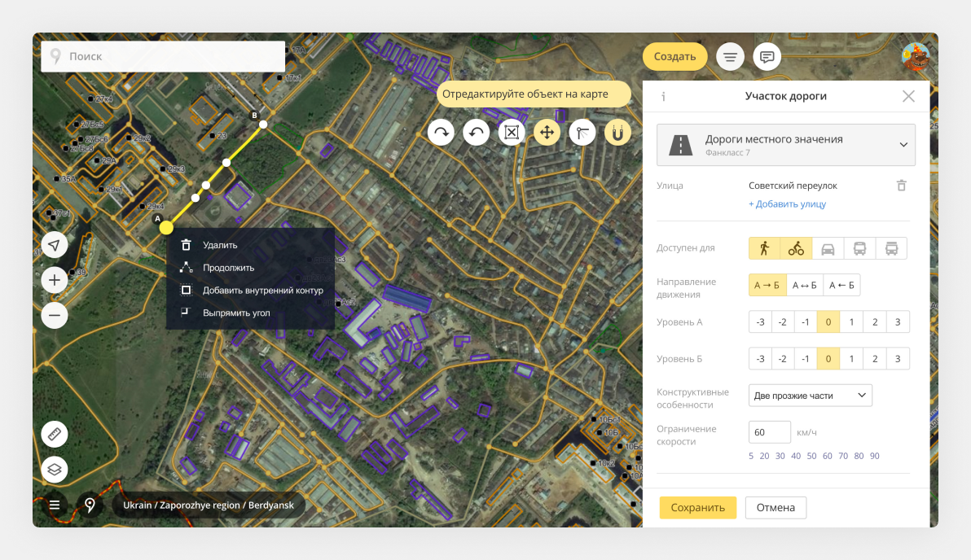Image resolution: width=971 pixels, height=560 pixels.
Task: Click the undo arrow tool icon
Action: (477, 133)
